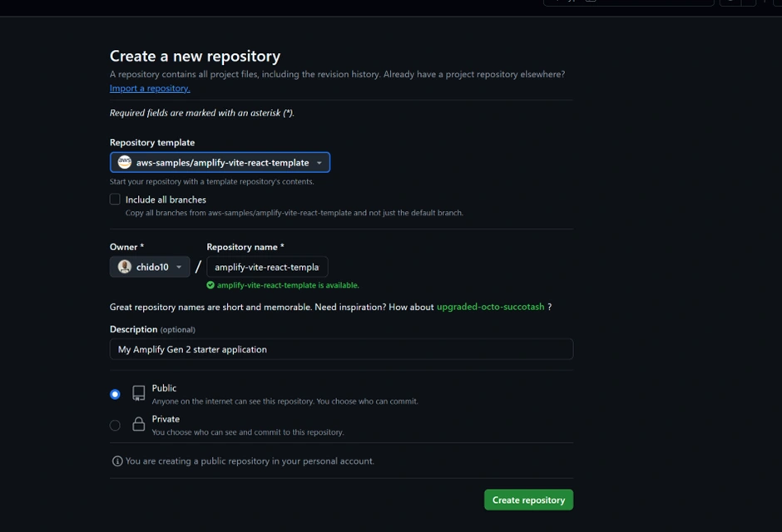The image size is (782, 532).
Task: Click the Create repository button
Action: pos(528,500)
